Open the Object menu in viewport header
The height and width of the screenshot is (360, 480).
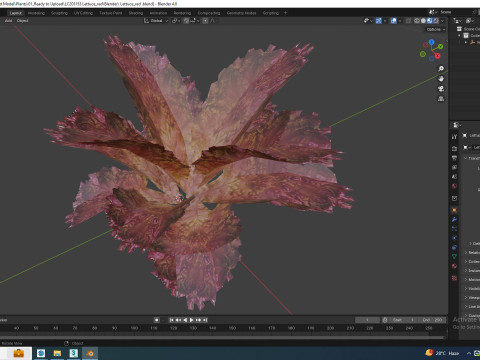click(x=23, y=21)
